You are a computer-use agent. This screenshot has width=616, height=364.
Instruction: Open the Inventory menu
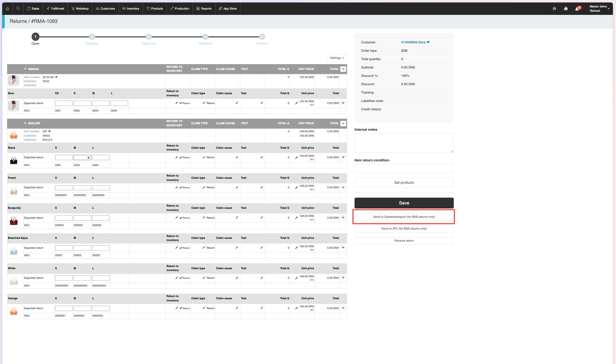131,9
